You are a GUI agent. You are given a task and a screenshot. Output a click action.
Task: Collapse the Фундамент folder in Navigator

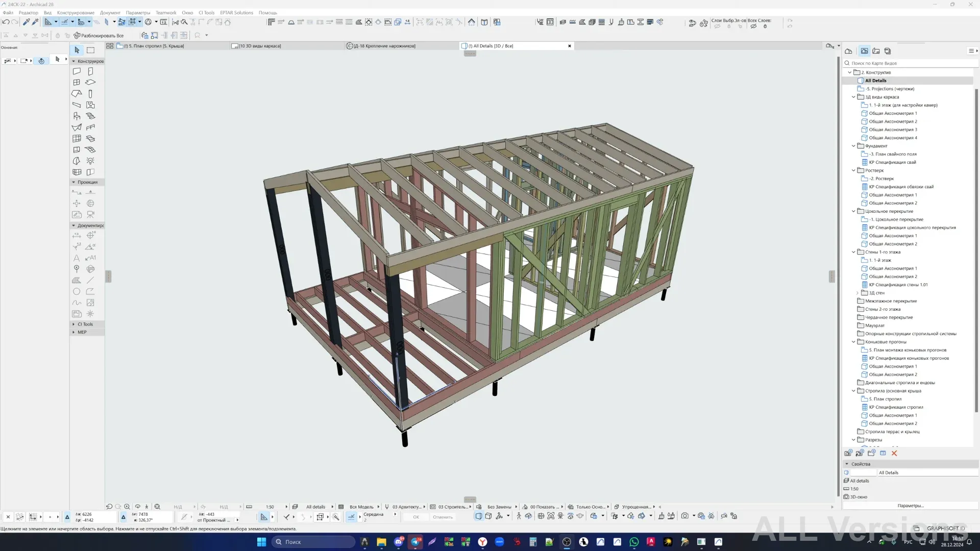[x=853, y=146]
